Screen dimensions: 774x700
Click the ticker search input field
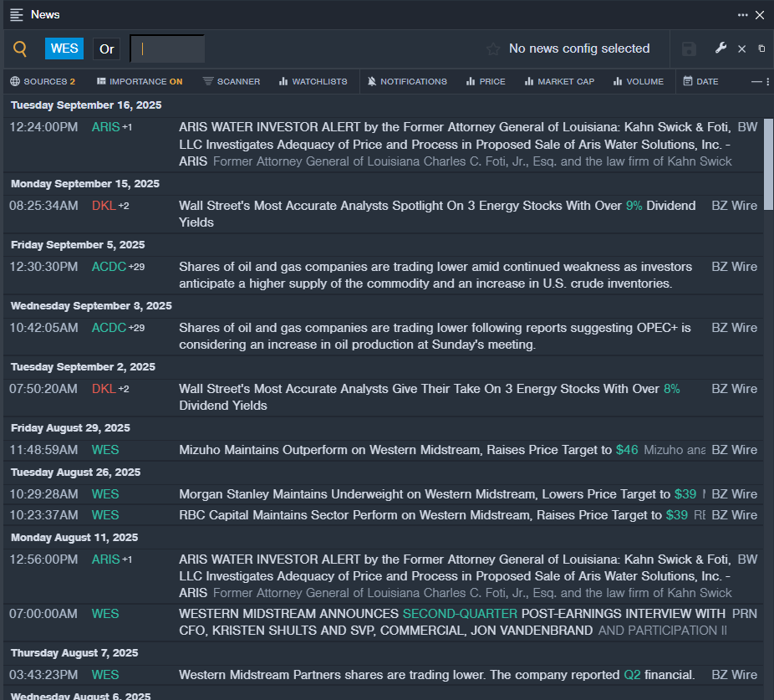point(168,49)
